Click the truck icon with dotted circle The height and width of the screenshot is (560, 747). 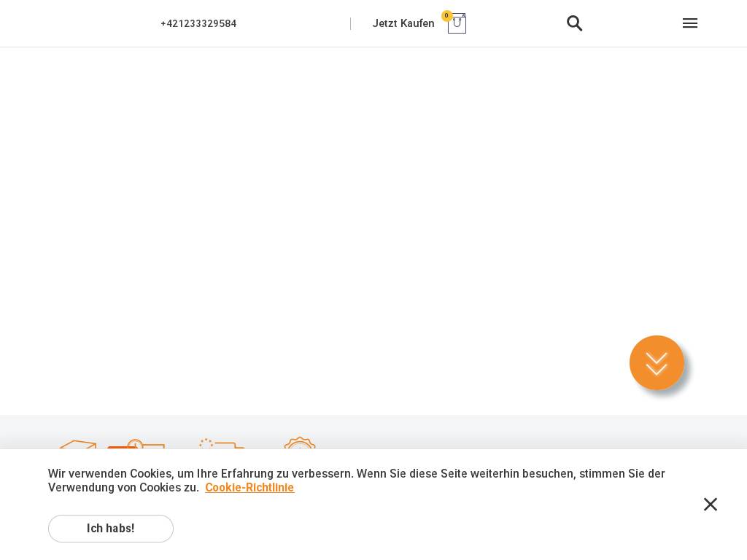[x=221, y=443]
